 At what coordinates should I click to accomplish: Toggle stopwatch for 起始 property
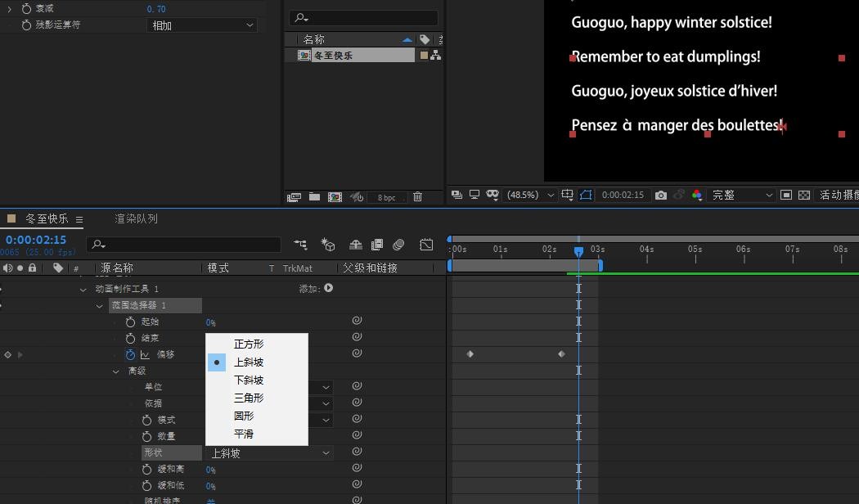point(130,322)
